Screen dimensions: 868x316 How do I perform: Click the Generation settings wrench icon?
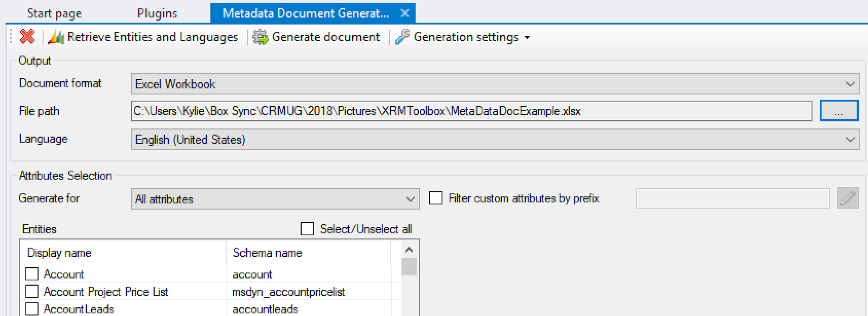403,37
